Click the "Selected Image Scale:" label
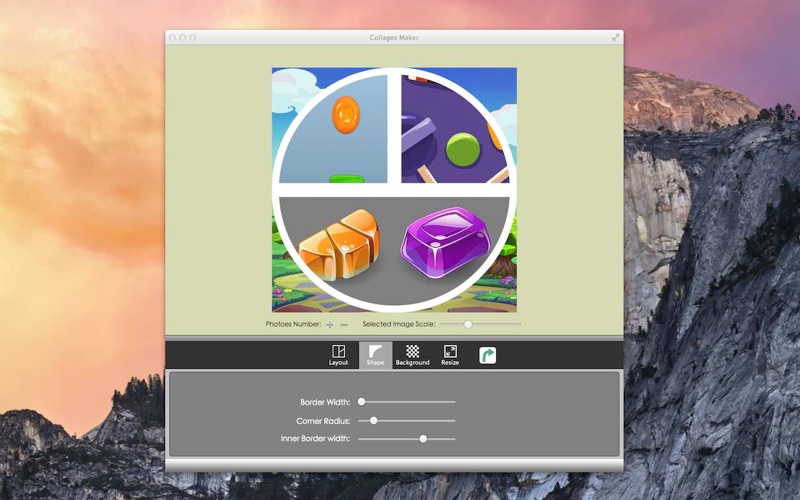 click(x=399, y=324)
